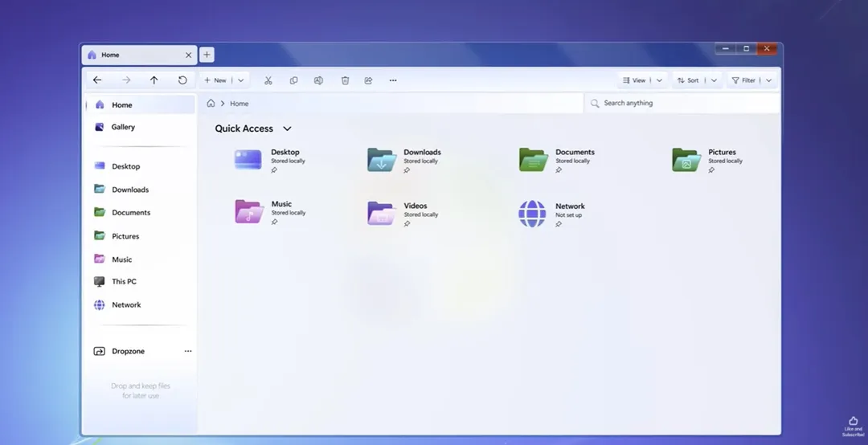The image size is (868, 445).
Task: Open the Network globe tile
Action: [x=532, y=214]
